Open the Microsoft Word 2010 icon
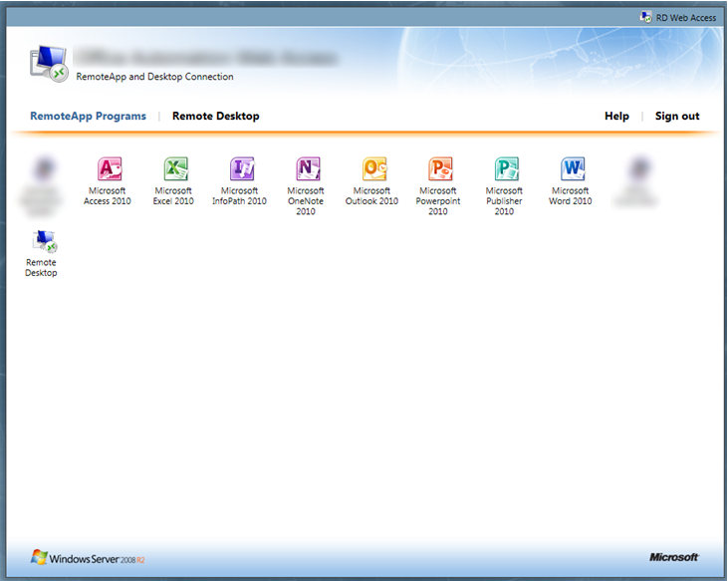This screenshot has height=581, width=728. (573, 168)
